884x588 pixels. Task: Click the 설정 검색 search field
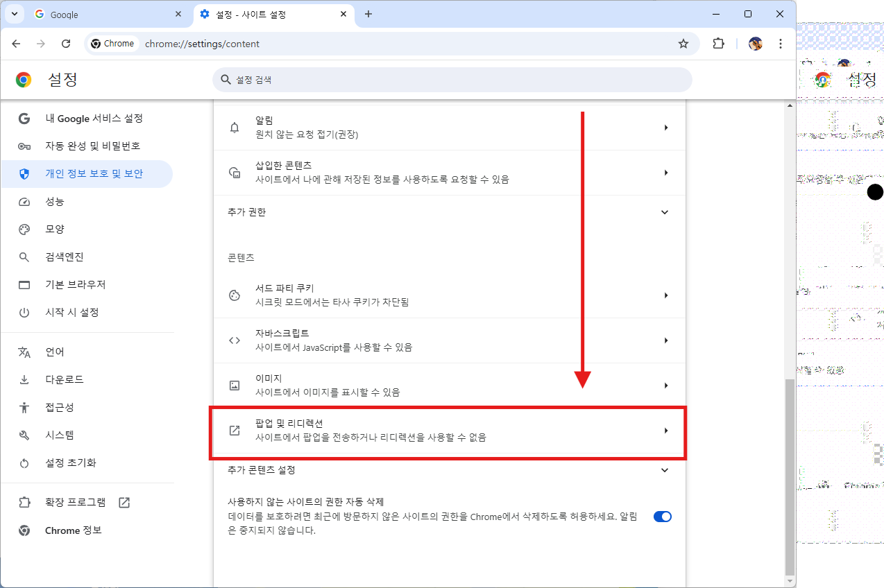pos(452,80)
